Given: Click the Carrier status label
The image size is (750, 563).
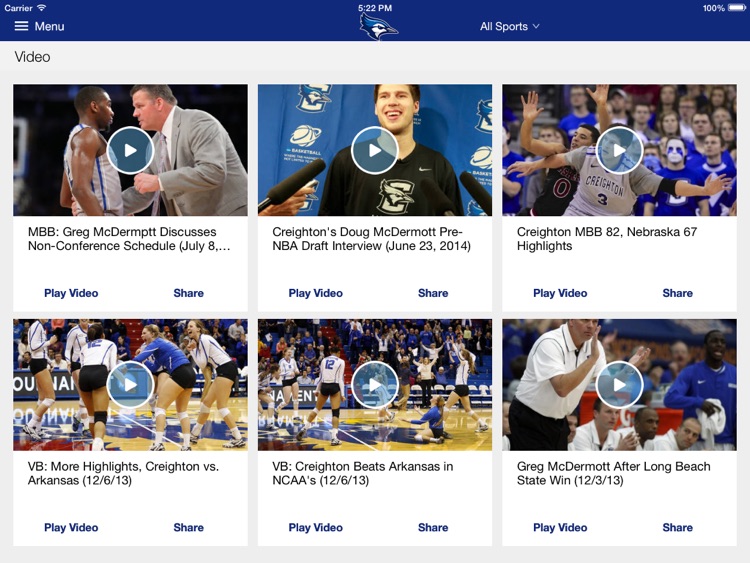Looking at the screenshot, I should tap(18, 8).
